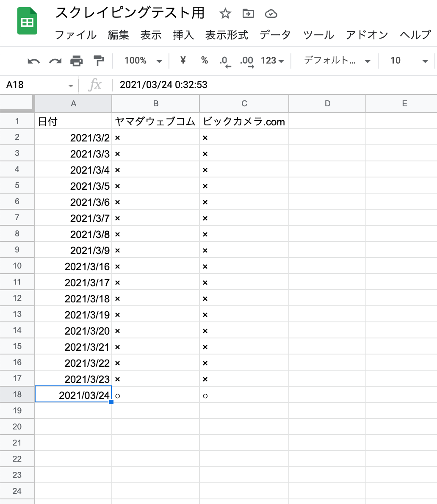Redo the last action
Image resolution: width=437 pixels, height=504 pixels.
tap(55, 61)
